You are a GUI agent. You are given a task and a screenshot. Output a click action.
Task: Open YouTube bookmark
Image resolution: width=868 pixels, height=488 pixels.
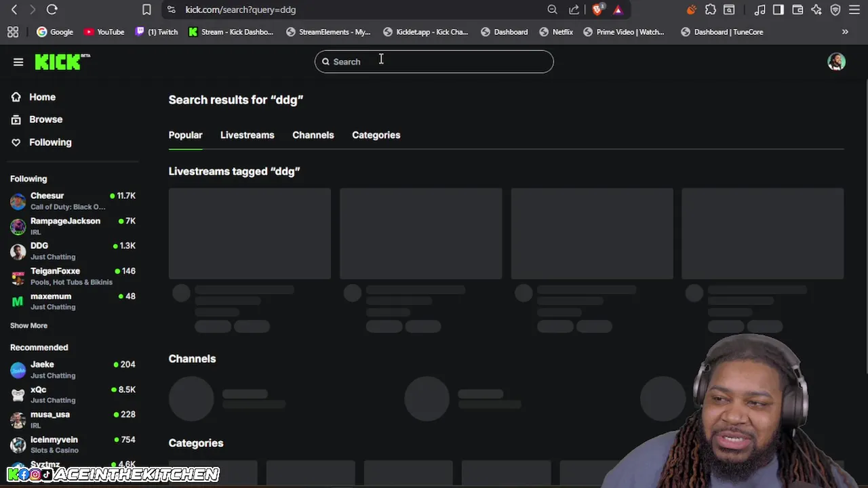click(104, 32)
